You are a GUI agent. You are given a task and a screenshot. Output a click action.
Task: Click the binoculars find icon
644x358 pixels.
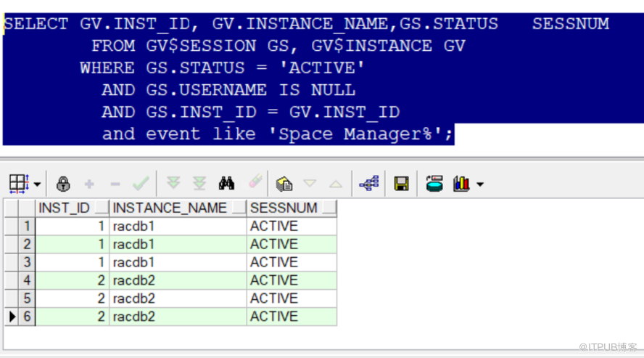click(226, 183)
